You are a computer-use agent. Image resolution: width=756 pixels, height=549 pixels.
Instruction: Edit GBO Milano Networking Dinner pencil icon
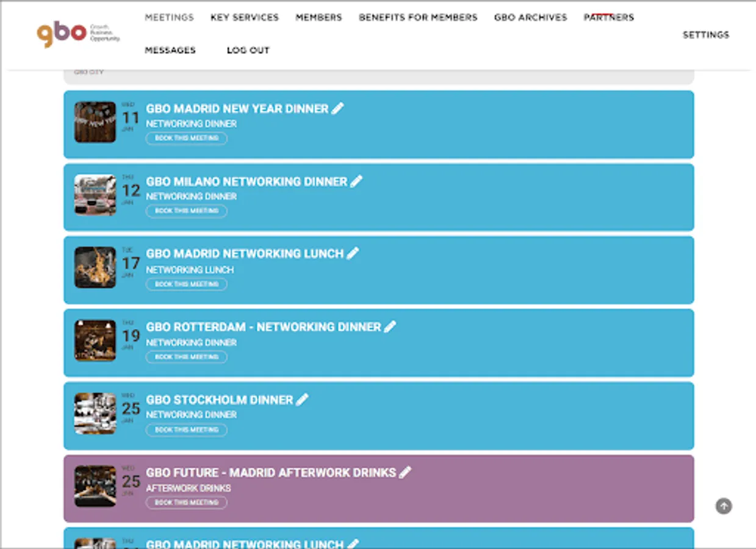point(356,181)
